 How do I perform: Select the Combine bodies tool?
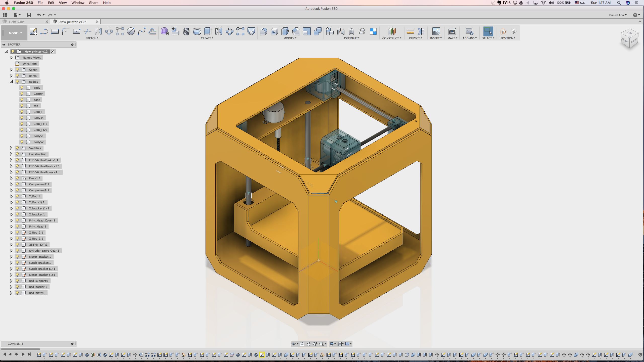[x=317, y=31]
